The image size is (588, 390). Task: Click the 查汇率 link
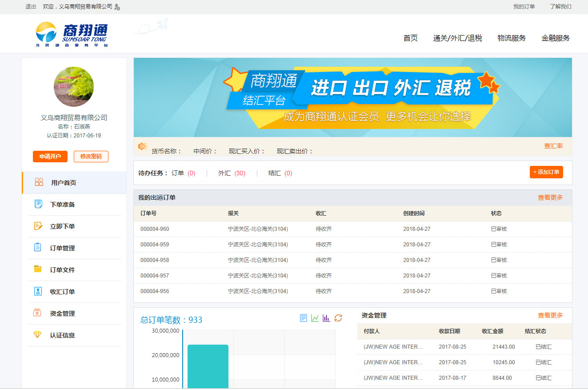point(553,146)
